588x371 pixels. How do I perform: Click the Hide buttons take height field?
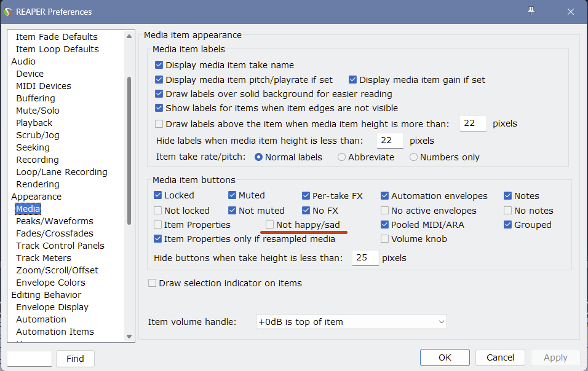[365, 257]
